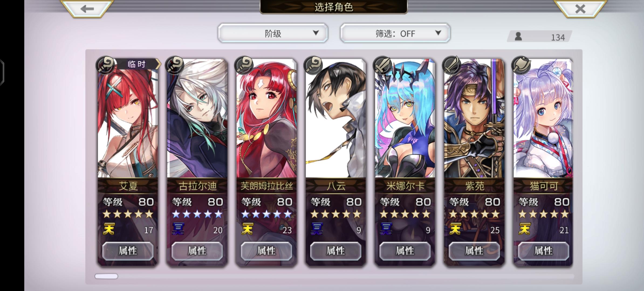This screenshot has width=644, height=291.
Task: Click 冥 element icon on 八云 card
Action: point(317,229)
